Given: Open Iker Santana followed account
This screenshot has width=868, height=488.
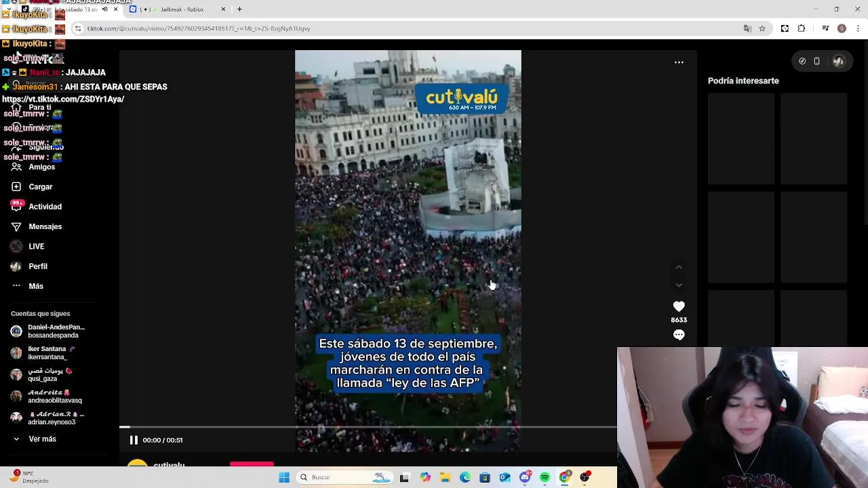Looking at the screenshot, I should 43,353.
